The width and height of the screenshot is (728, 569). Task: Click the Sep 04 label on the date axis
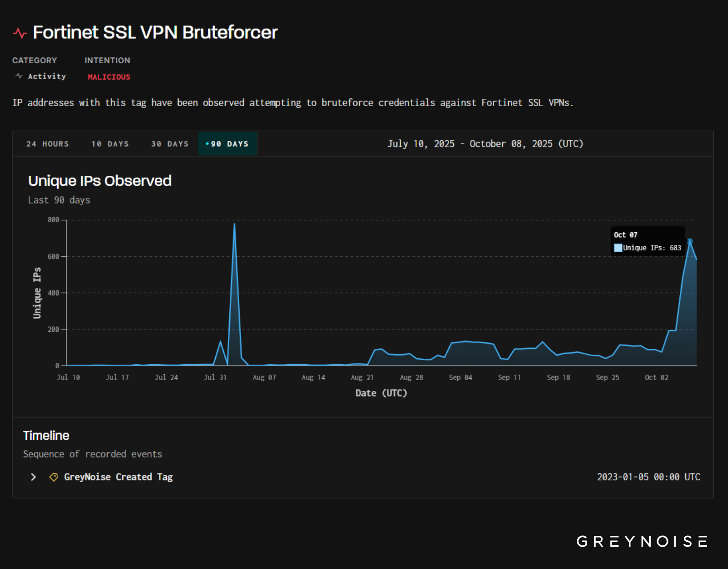tap(460, 377)
